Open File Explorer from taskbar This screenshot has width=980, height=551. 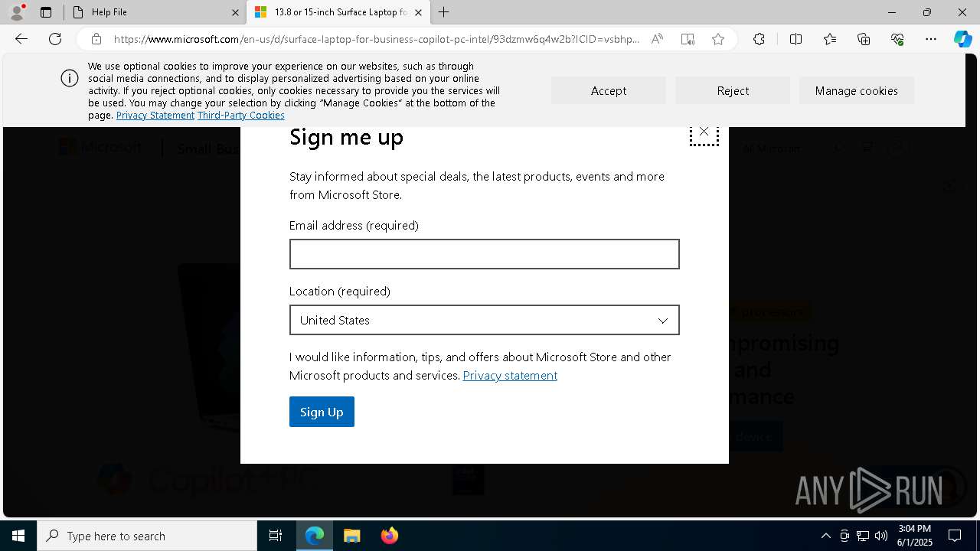[x=351, y=536]
